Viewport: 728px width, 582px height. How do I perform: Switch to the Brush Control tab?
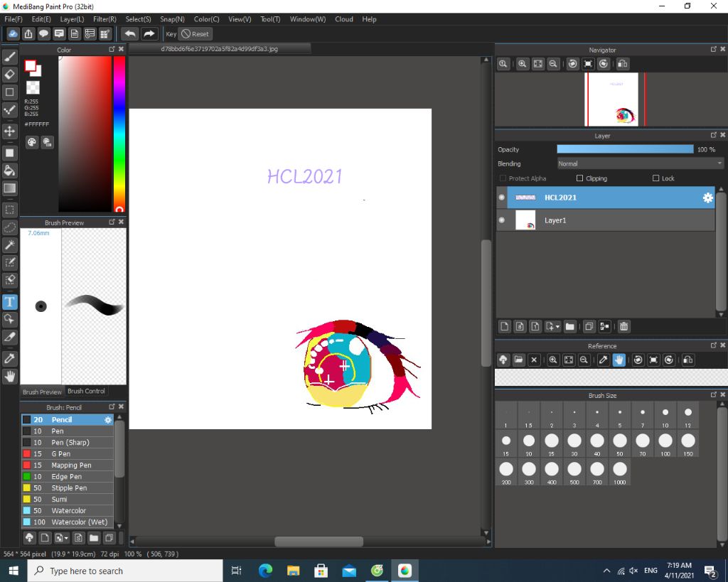coord(86,392)
